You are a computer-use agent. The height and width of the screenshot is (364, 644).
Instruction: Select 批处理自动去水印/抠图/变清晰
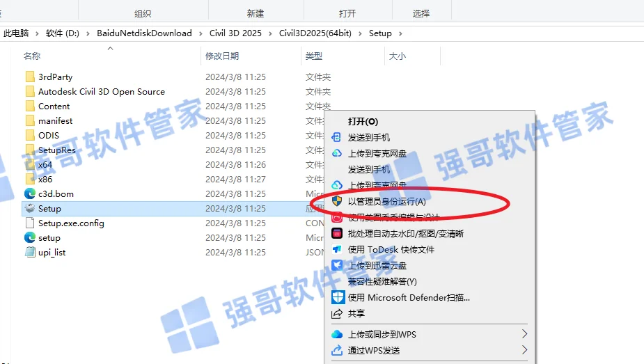[x=406, y=233]
